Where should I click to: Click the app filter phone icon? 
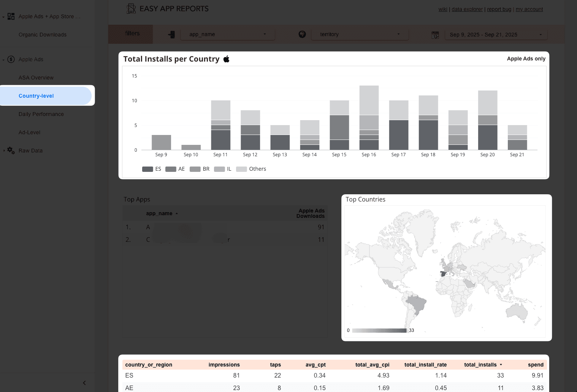tap(171, 35)
